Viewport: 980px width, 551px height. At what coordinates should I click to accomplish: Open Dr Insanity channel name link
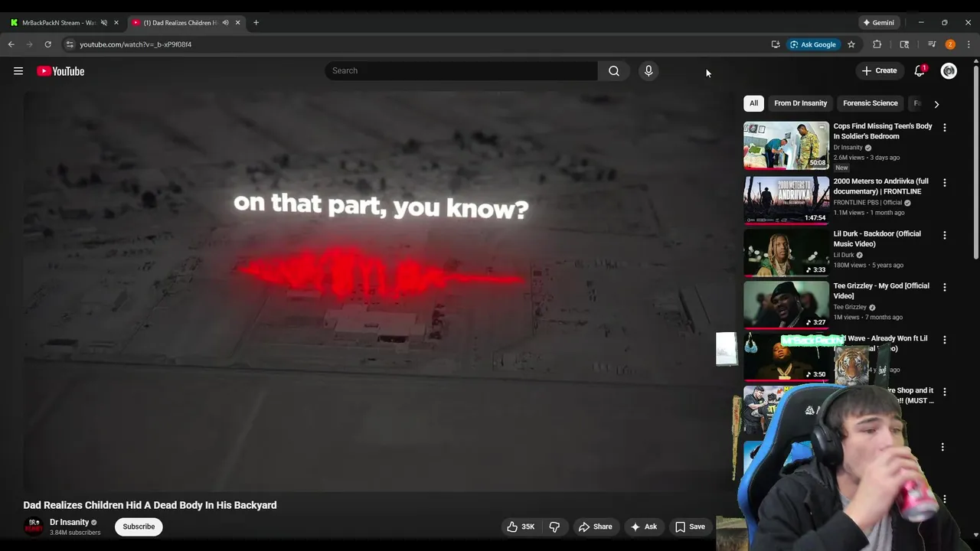(69, 522)
